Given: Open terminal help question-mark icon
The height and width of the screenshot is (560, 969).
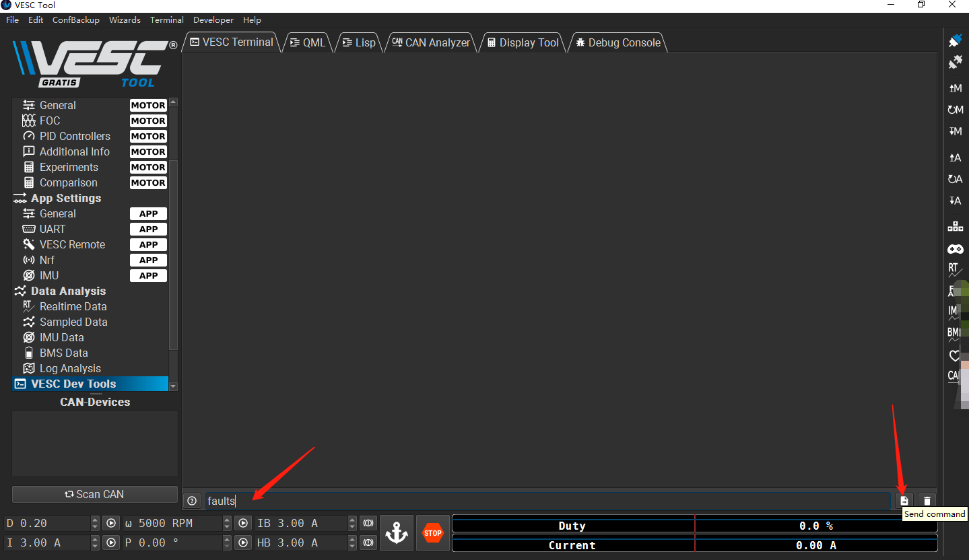Looking at the screenshot, I should [x=192, y=501].
